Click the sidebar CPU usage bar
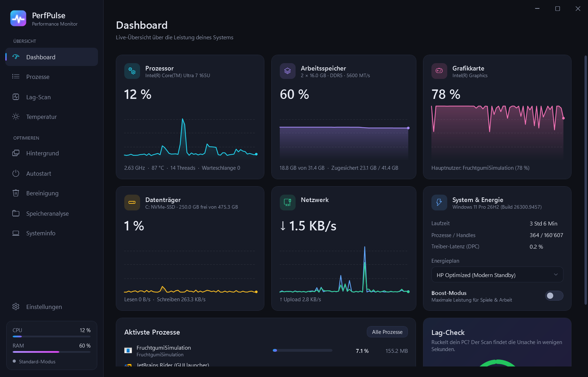Viewport: 588px width, 377px height. click(x=52, y=336)
